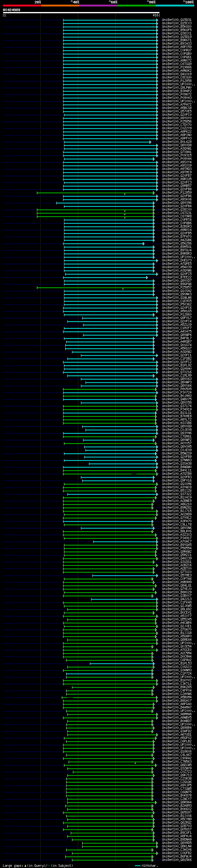Select the UniRef100_P50362 label
197x868 pixels.
177,304
